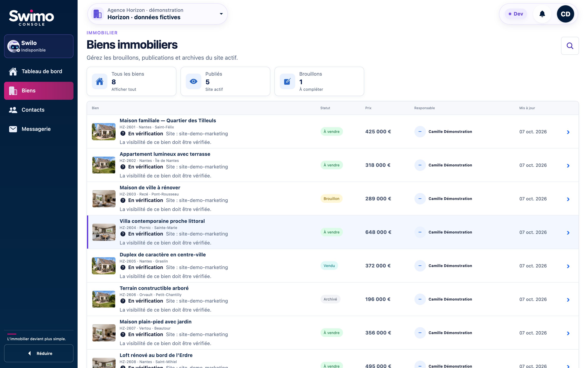Filter by Publiés card
The width and height of the screenshot is (588, 368).
[x=225, y=81]
